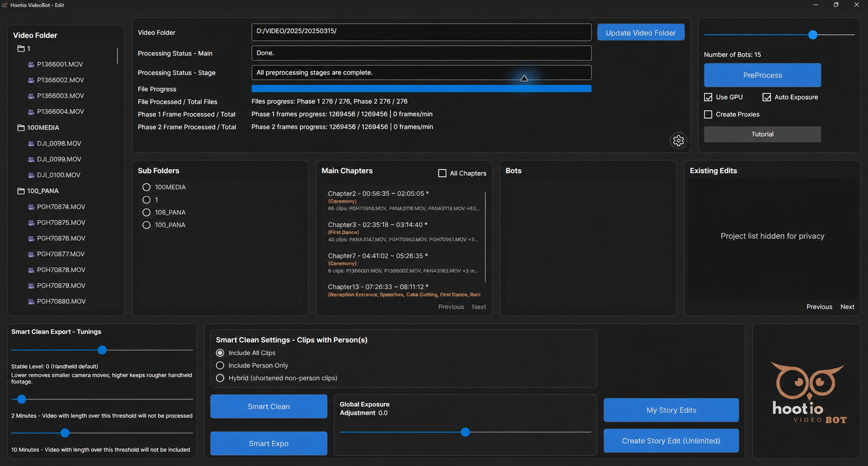This screenshot has height=466, width=868.
Task: Select Include All Clips option
Action: [x=220, y=353]
